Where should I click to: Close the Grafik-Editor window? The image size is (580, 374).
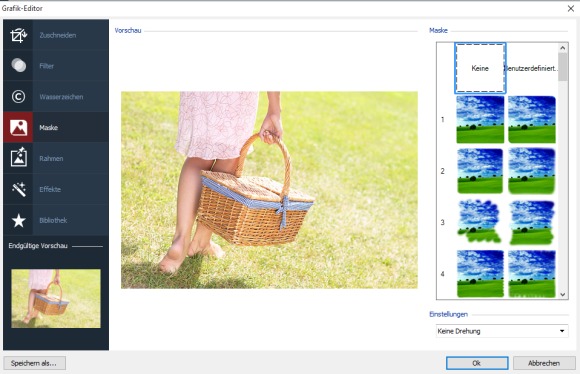coord(571,8)
